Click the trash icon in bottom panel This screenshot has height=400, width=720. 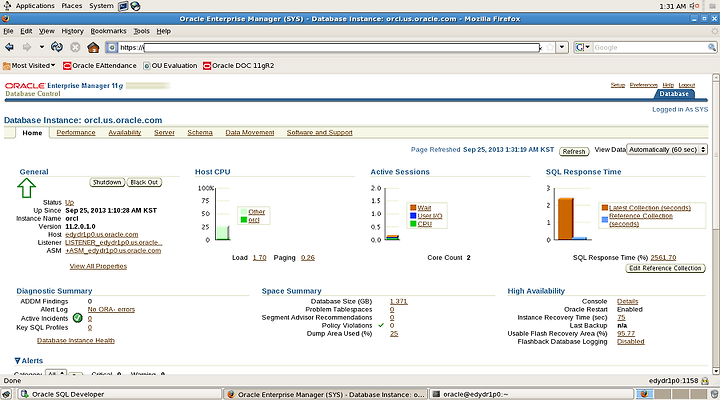pos(714,394)
